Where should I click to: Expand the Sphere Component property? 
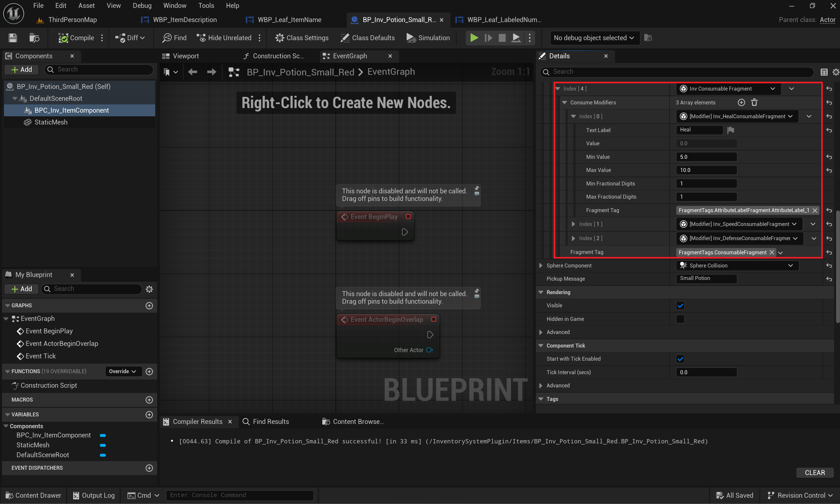click(541, 266)
